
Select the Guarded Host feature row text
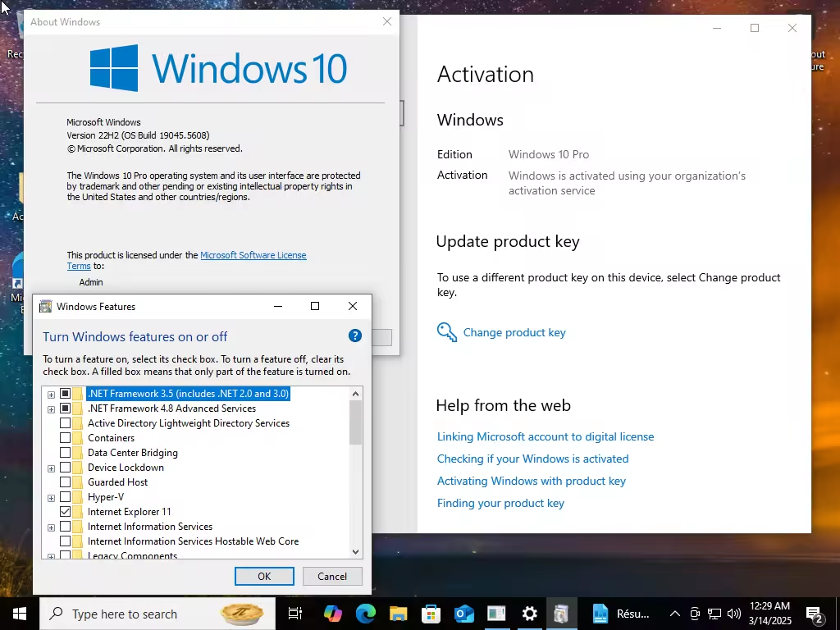118,482
